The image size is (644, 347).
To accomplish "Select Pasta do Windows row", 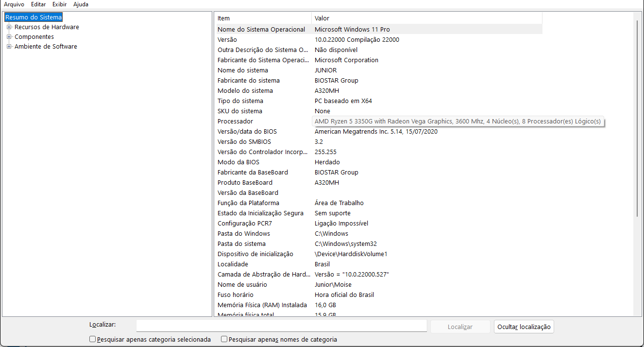I will point(379,233).
